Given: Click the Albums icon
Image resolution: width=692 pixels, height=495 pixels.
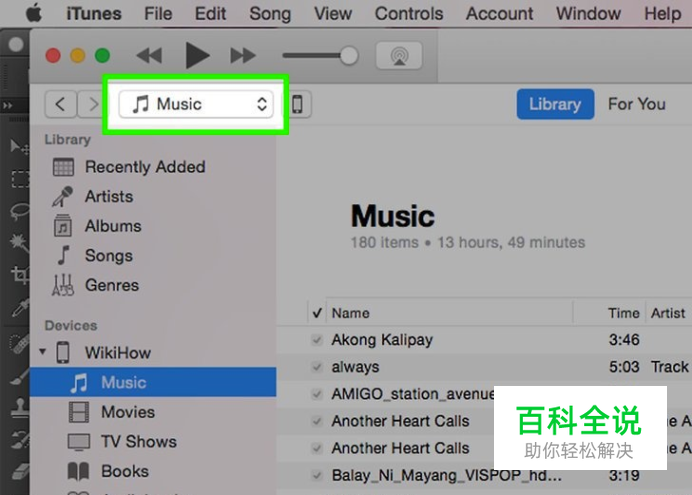Looking at the screenshot, I should (63, 226).
